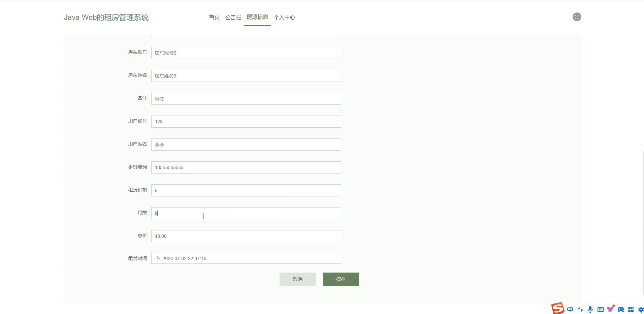Focus the 房东账号 input field
This screenshot has height=314, width=644.
(246, 53)
